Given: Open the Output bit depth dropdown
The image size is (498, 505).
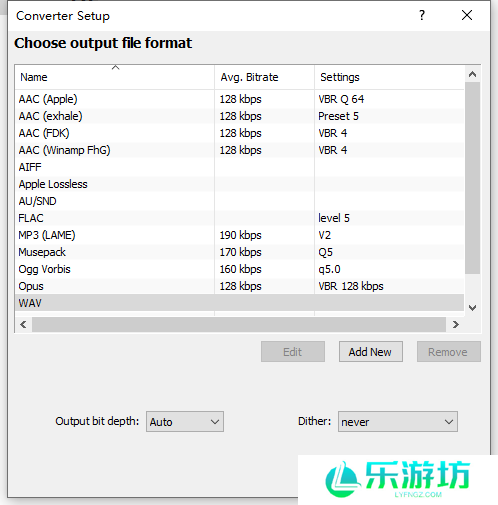Looking at the screenshot, I should (x=185, y=422).
